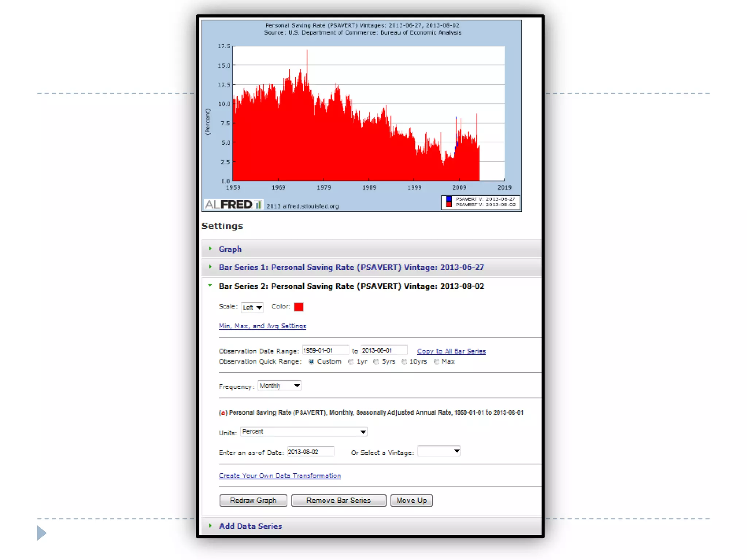Viewport: 747px width, 560px height.
Task: Expand the Add Data Series section
Action: coord(250,526)
